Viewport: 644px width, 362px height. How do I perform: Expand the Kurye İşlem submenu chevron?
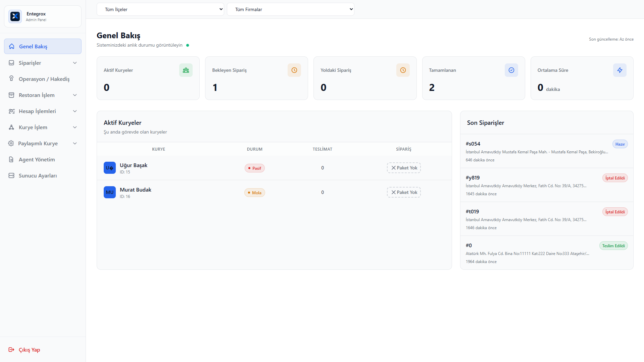[x=75, y=127]
